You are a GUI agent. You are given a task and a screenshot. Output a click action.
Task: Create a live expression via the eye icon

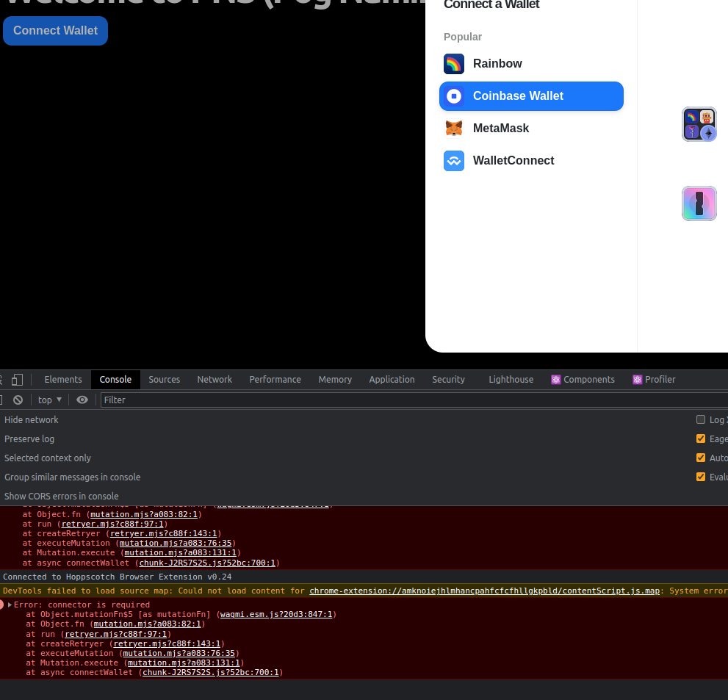[x=82, y=400]
